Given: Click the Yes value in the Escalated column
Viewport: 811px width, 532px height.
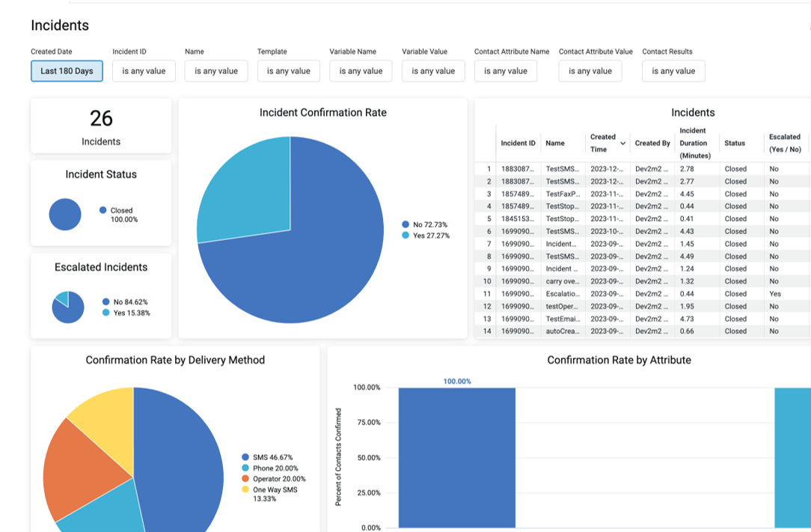Looking at the screenshot, I should coord(775,294).
